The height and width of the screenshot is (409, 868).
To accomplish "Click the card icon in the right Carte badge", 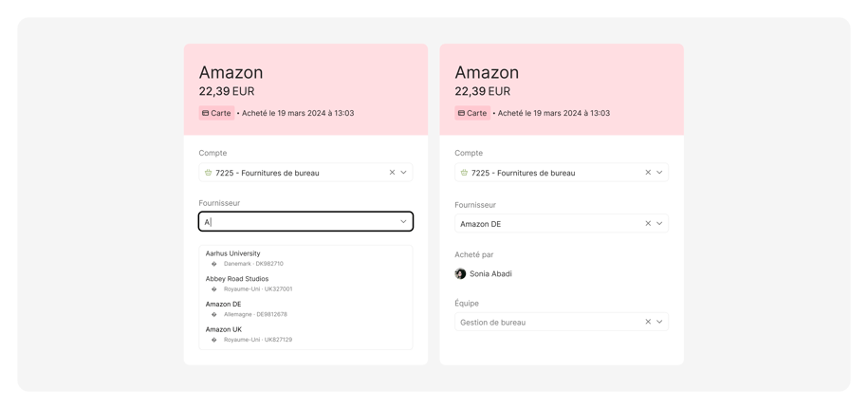I will pos(462,113).
